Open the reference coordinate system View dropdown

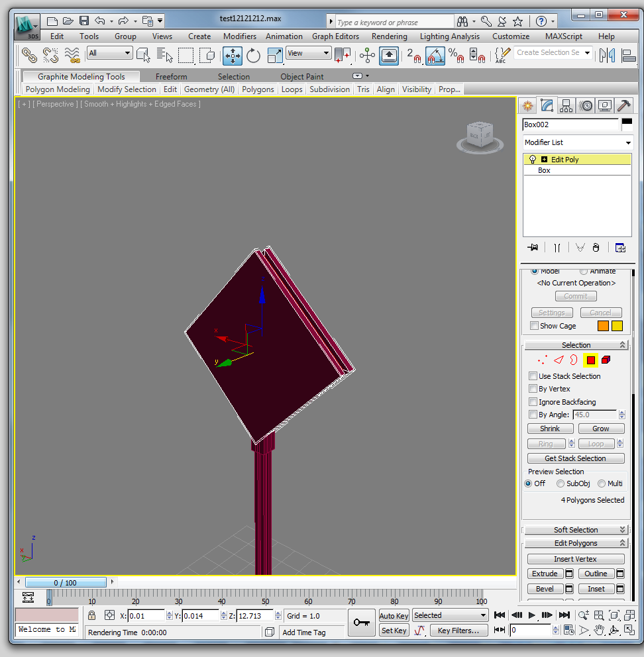(308, 54)
